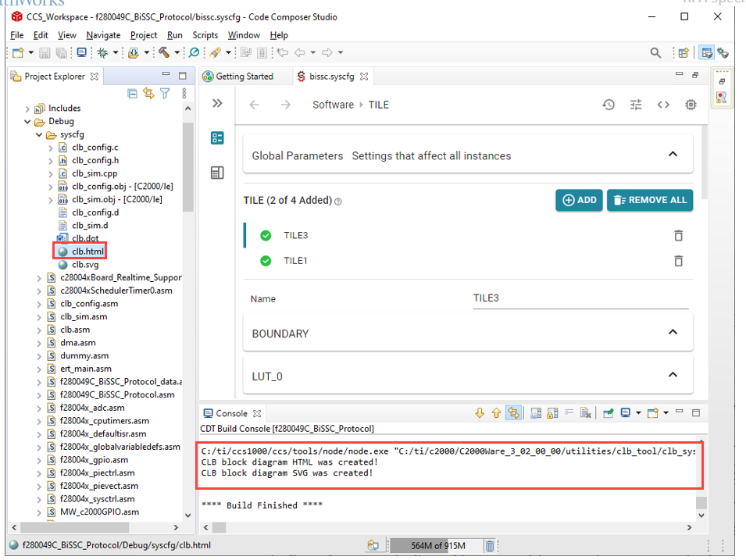Collapse the Global Parameters section

(673, 155)
